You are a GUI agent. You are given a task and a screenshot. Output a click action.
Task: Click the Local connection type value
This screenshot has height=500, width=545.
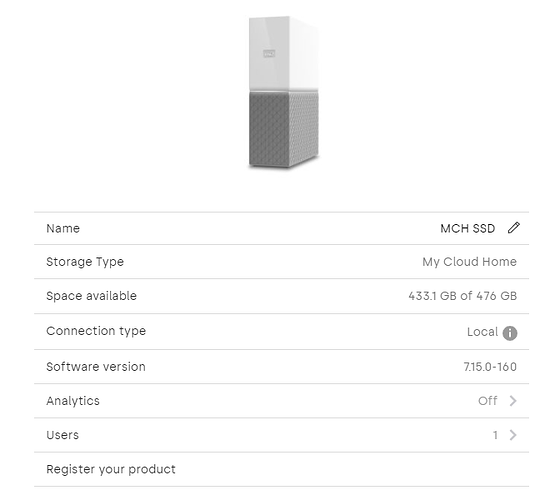(482, 332)
